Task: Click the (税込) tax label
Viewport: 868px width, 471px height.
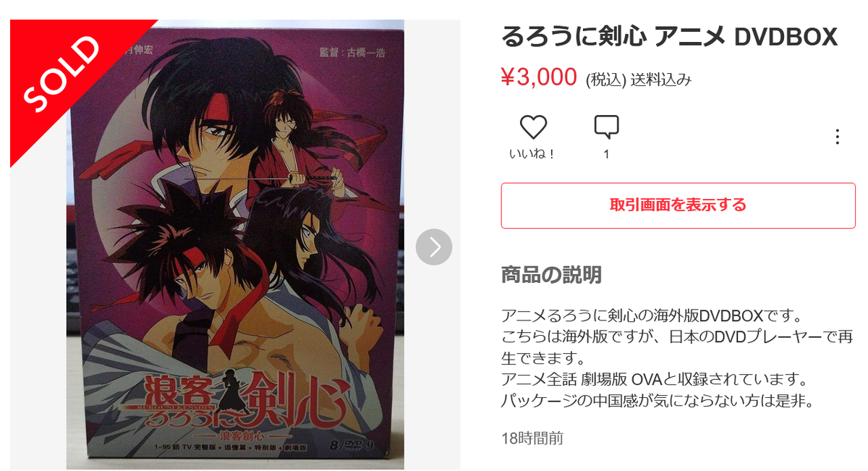Action: point(605,80)
